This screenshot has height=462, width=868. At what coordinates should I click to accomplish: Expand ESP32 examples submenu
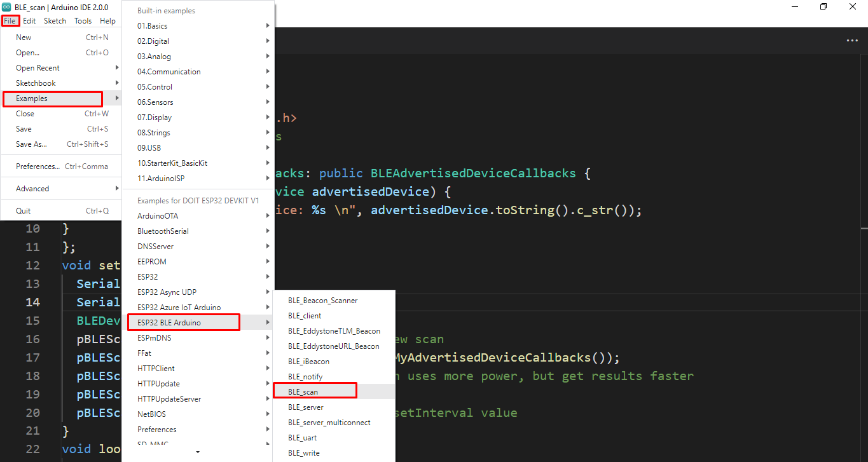point(198,277)
